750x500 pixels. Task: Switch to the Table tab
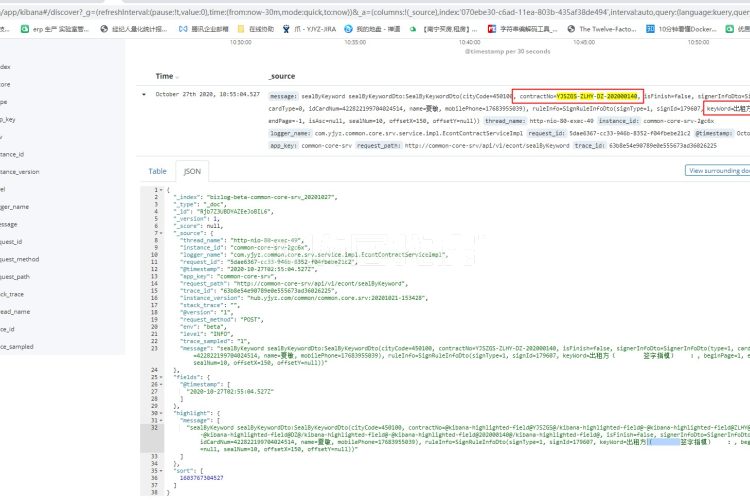pyautogui.click(x=157, y=171)
